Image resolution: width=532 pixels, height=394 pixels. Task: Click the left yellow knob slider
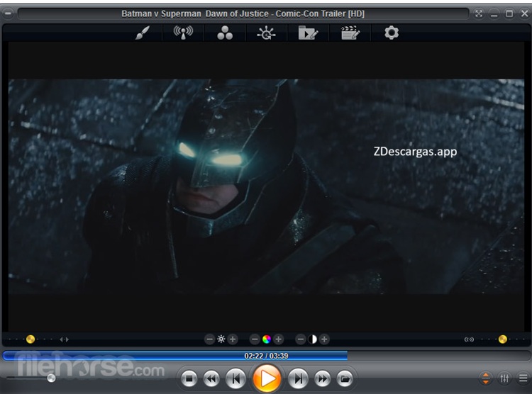31,339
